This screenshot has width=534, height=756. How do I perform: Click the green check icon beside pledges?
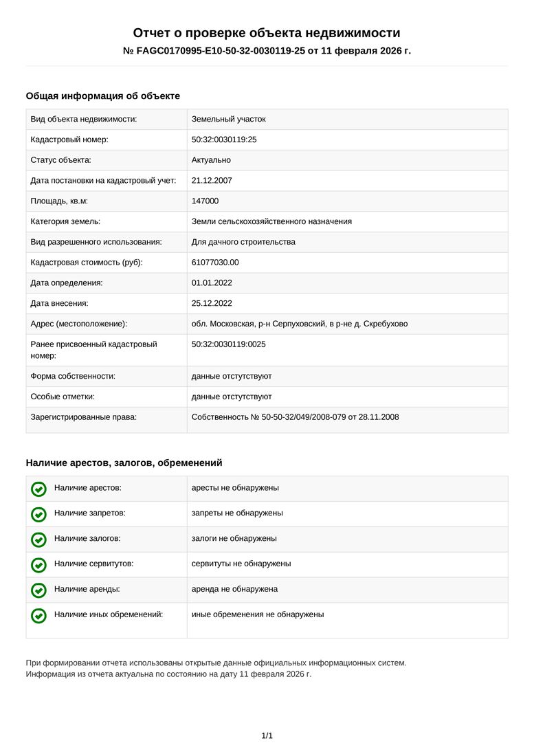click(39, 540)
